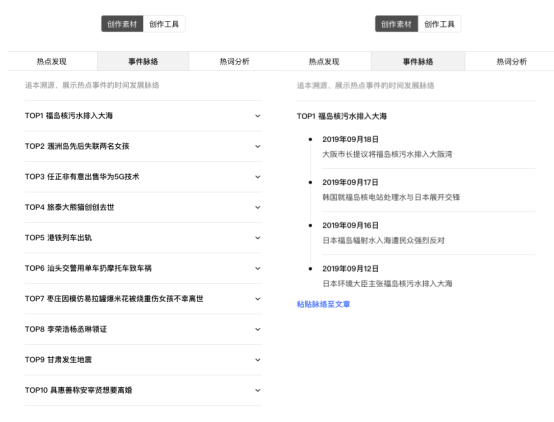Select 创作素材 toggle in left panel
This screenshot has width=554, height=422.
tap(122, 24)
